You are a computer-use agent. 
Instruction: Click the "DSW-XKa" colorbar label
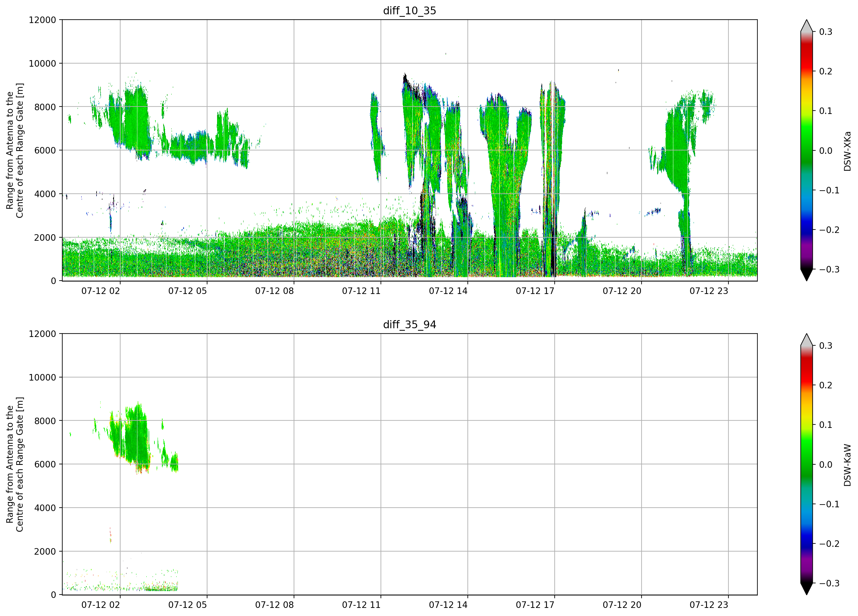pos(847,151)
